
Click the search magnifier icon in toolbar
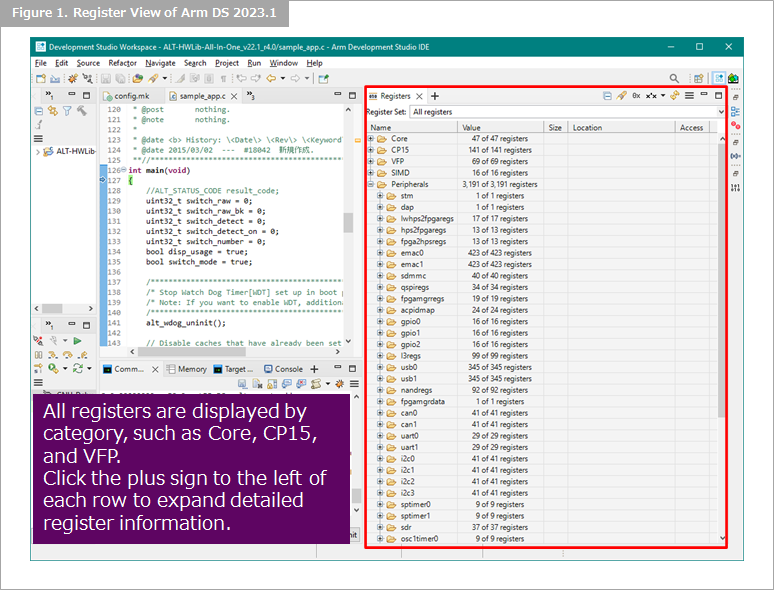(674, 78)
